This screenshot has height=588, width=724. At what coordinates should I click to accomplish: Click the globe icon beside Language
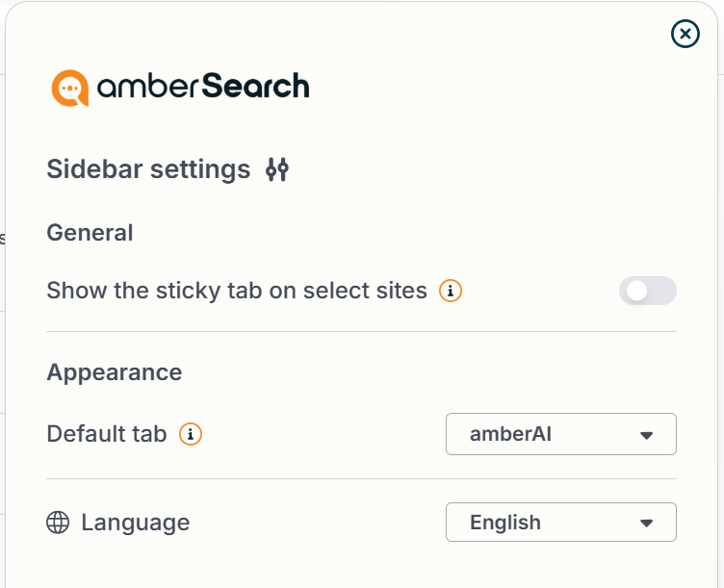(x=58, y=523)
